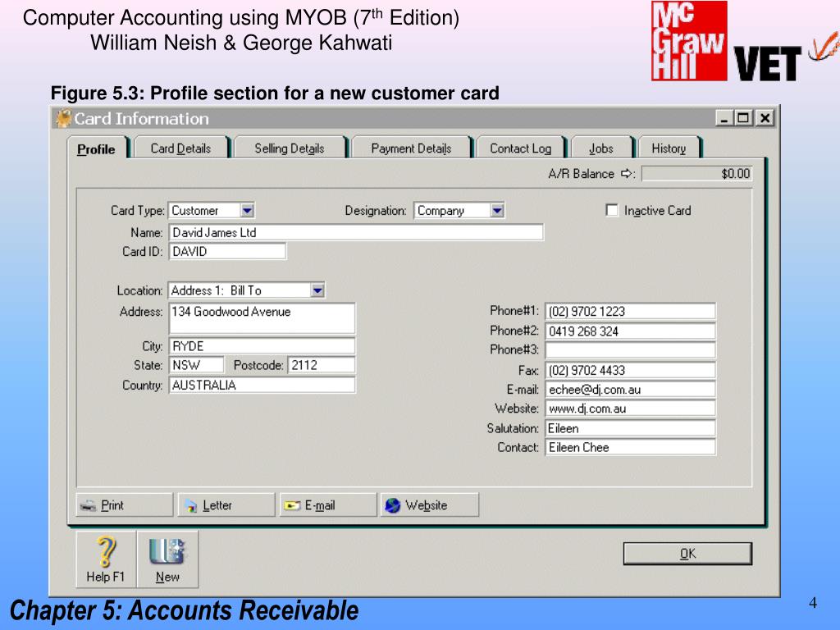Click the Country field
Image resolution: width=840 pixels, height=630 pixels.
[262, 386]
